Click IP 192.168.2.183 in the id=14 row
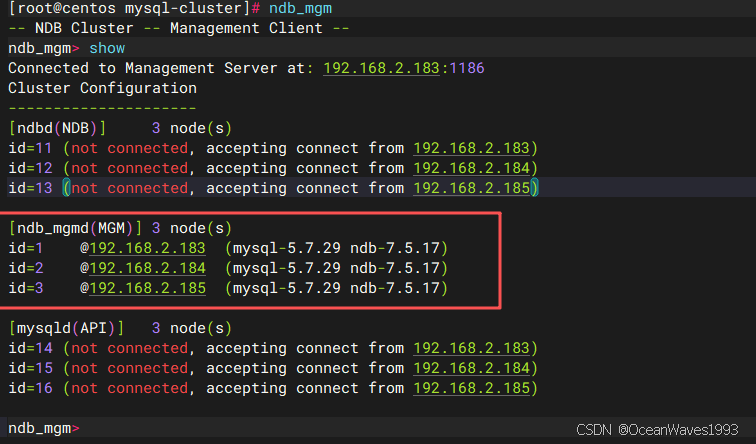Viewport: 756px width, 444px height. [471, 348]
